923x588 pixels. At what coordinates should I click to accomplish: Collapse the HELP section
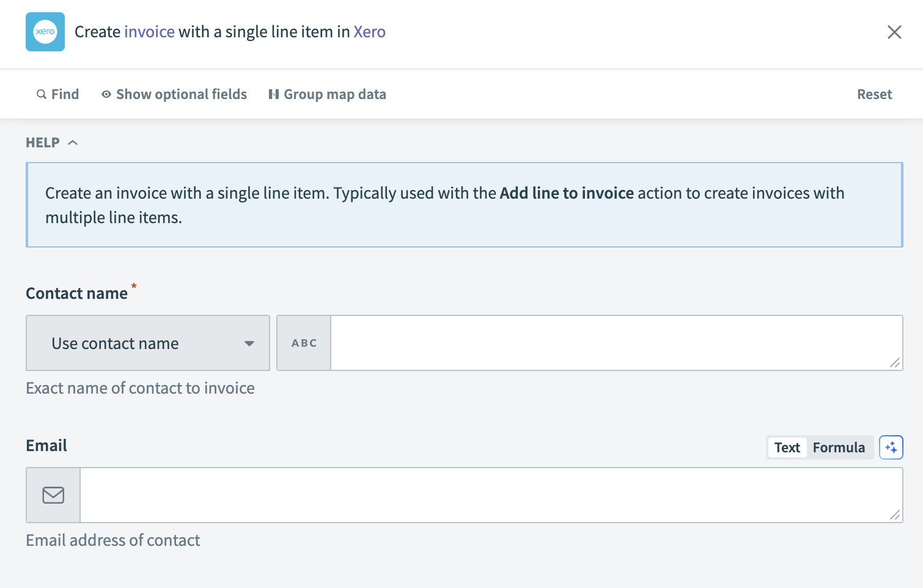pos(73,142)
